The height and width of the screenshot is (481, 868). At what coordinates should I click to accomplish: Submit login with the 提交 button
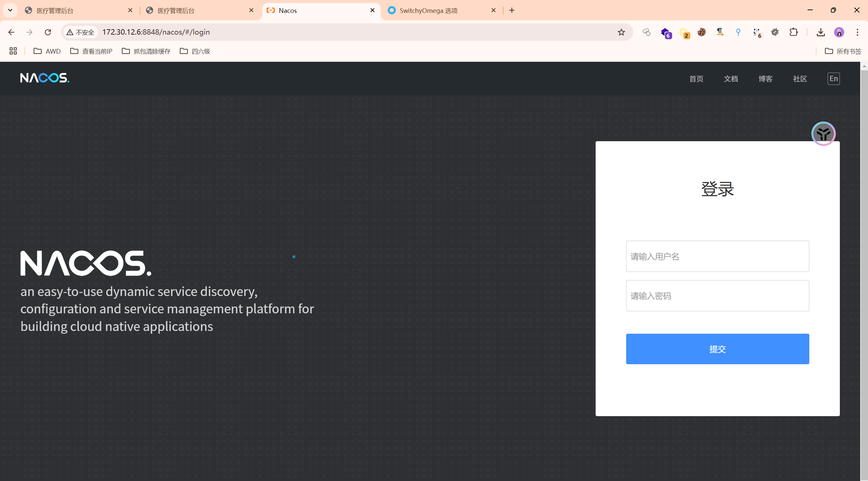click(x=717, y=349)
